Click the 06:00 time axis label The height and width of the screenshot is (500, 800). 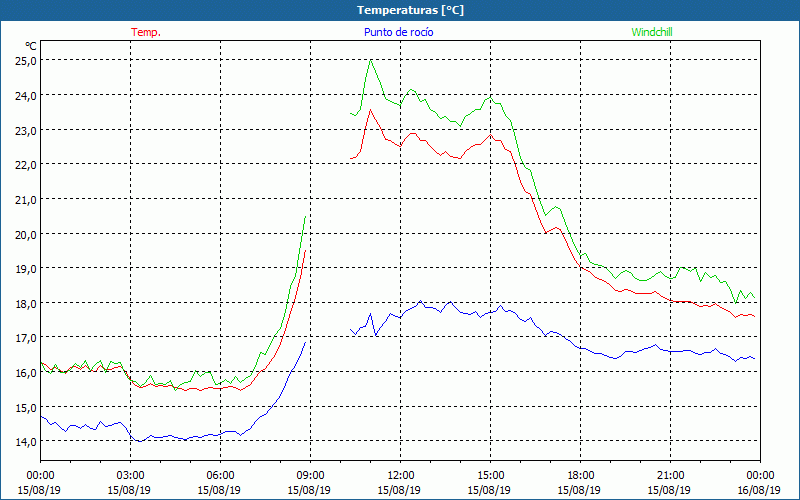[220, 476]
